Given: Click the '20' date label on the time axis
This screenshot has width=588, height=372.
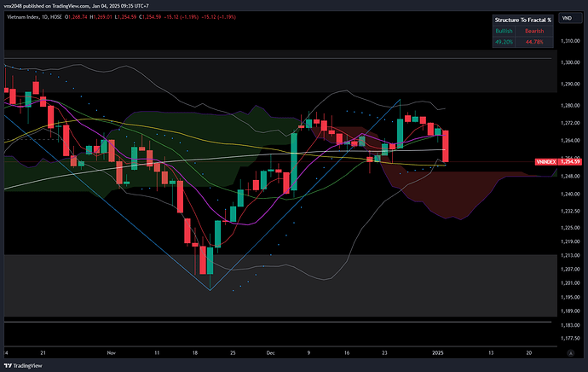Looking at the screenshot, I should pyautogui.click(x=528, y=353).
